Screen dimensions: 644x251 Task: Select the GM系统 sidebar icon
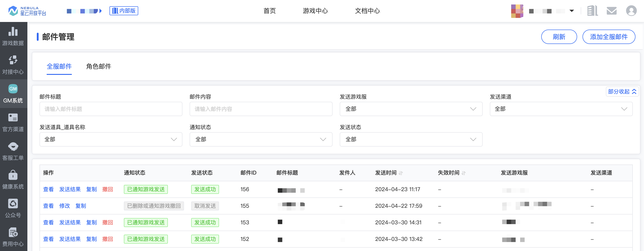(13, 89)
